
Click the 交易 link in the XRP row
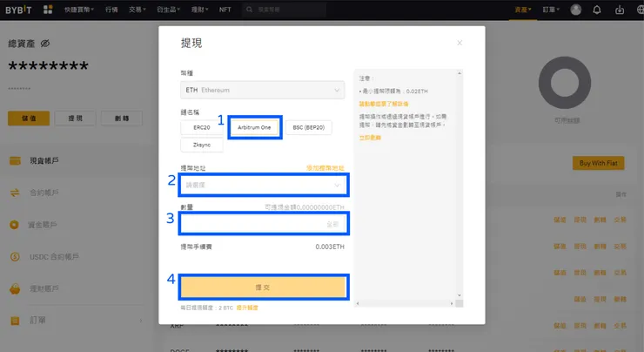(621, 326)
